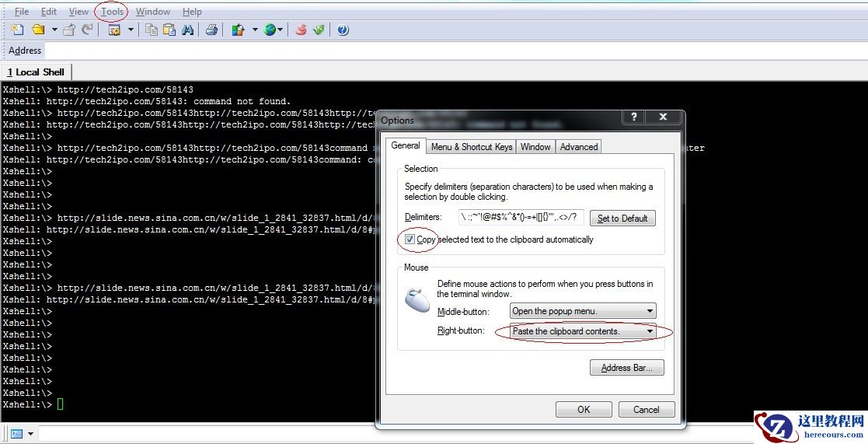Toggle Copy selected text to clipboard checkbox
The width and height of the screenshot is (868, 444).
coord(410,239)
